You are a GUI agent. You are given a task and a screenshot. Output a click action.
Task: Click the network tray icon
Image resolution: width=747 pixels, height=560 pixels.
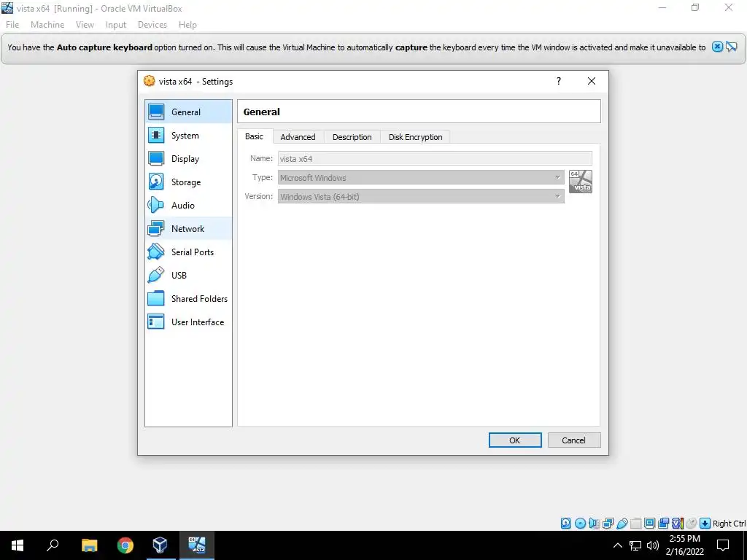[635, 545]
